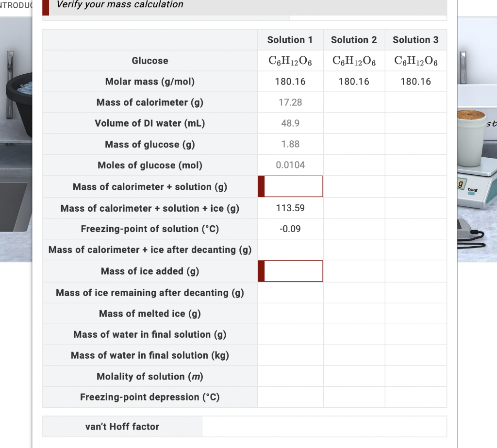Click the freezing-point value -0.09
The image size is (497, 448).
pos(290,229)
